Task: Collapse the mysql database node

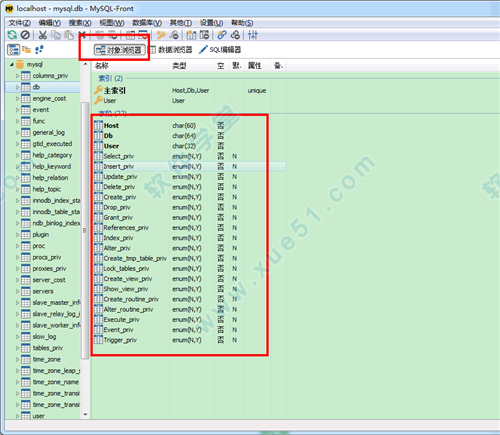Action: tap(11, 64)
